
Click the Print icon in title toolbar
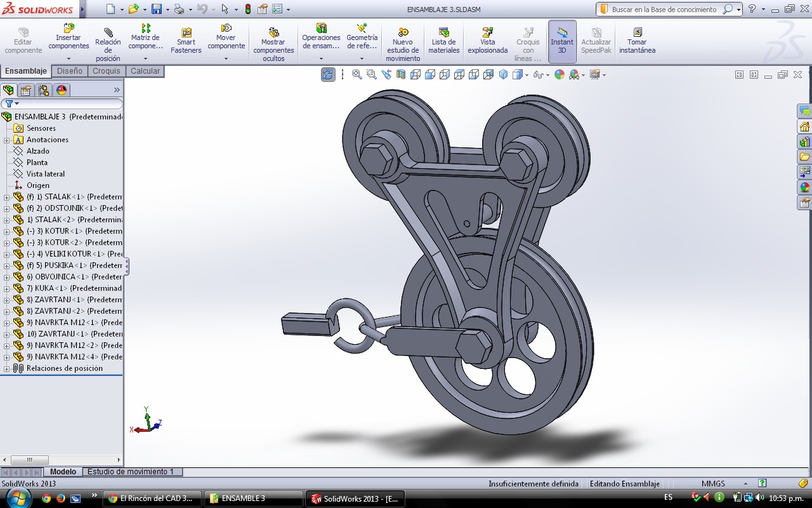179,9
